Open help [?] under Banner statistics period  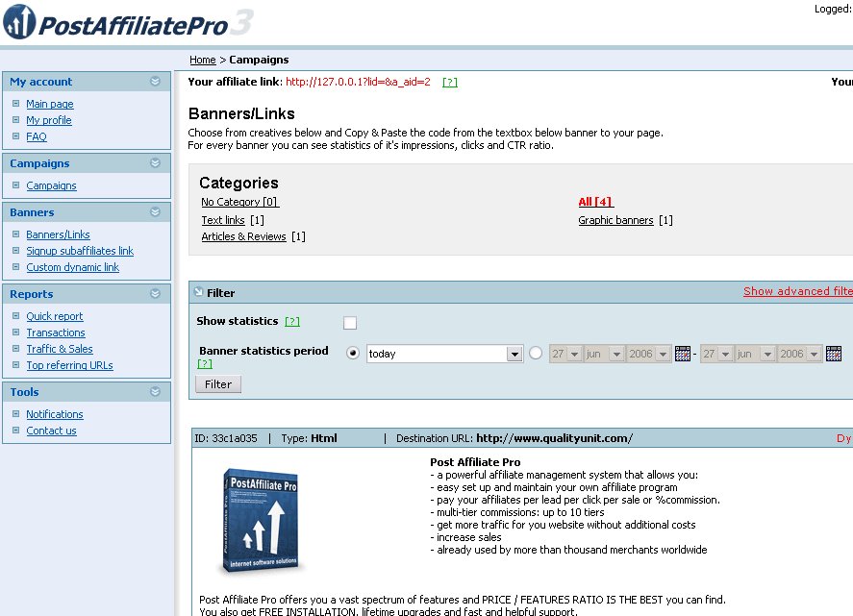tap(205, 363)
